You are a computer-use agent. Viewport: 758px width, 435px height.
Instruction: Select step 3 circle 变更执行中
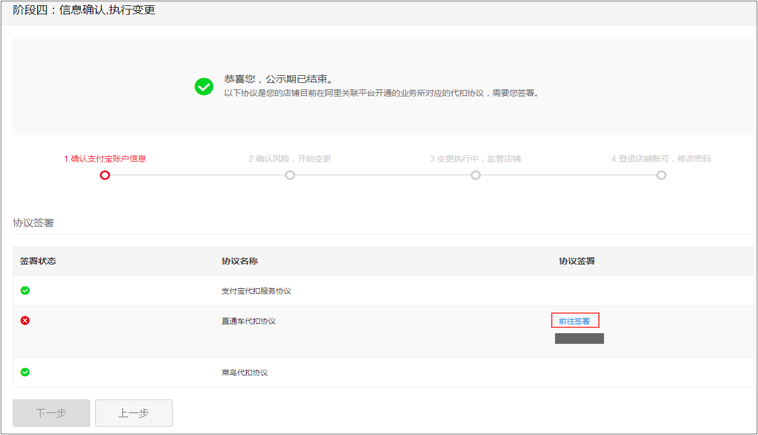click(x=476, y=175)
